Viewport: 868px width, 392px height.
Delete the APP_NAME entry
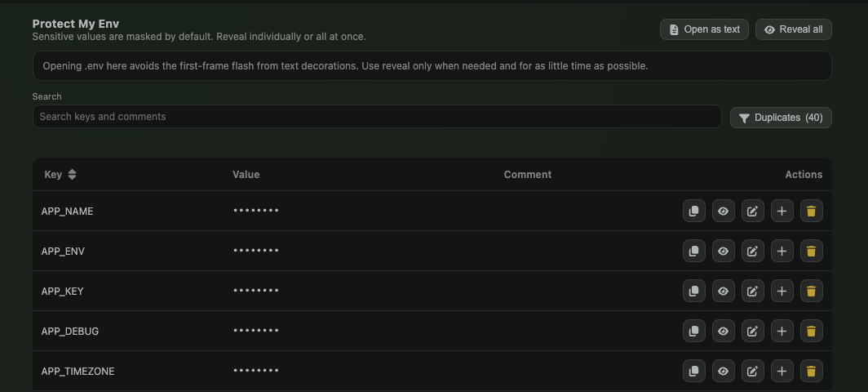(x=811, y=211)
